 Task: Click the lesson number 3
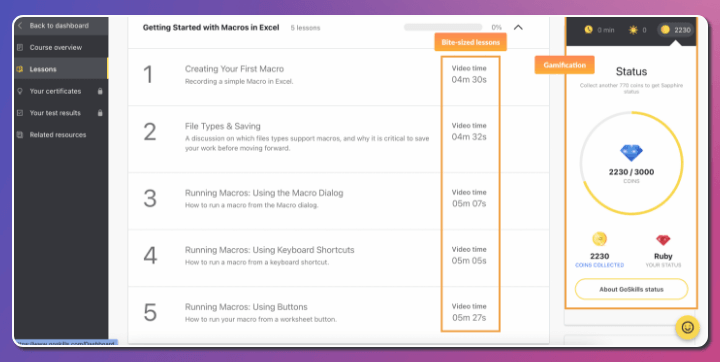150,198
